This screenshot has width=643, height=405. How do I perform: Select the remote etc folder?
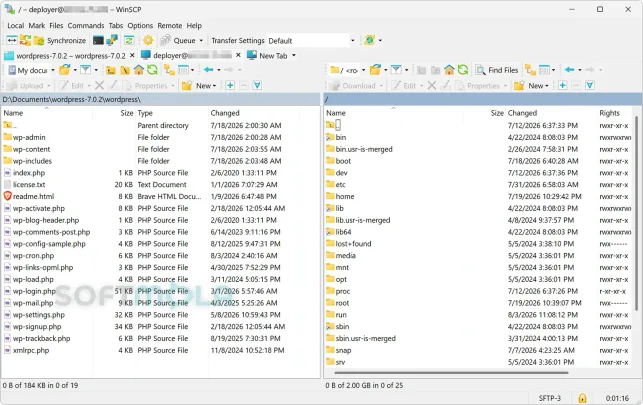tap(340, 184)
